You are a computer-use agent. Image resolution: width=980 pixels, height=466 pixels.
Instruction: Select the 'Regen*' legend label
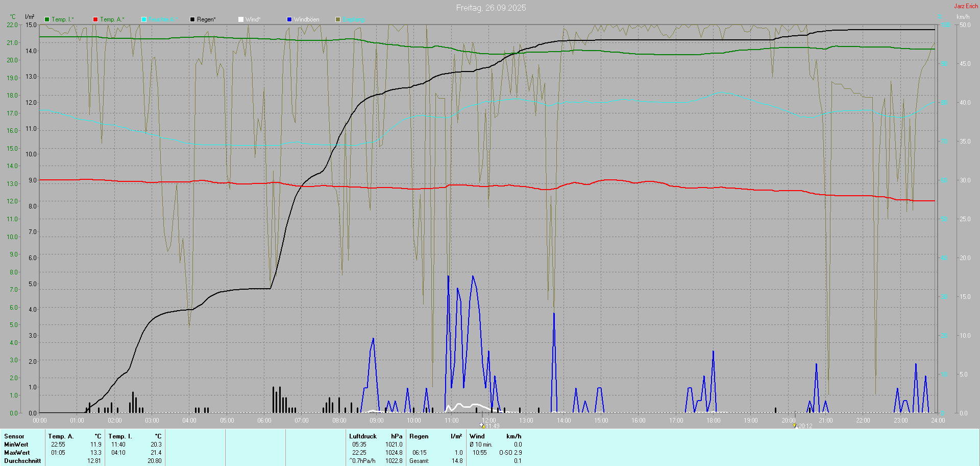[x=206, y=19]
